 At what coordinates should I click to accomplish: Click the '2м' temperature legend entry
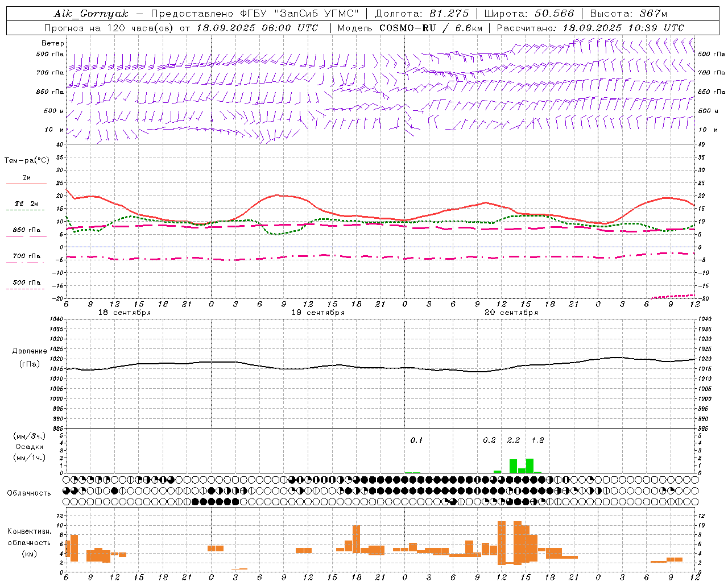point(27,178)
